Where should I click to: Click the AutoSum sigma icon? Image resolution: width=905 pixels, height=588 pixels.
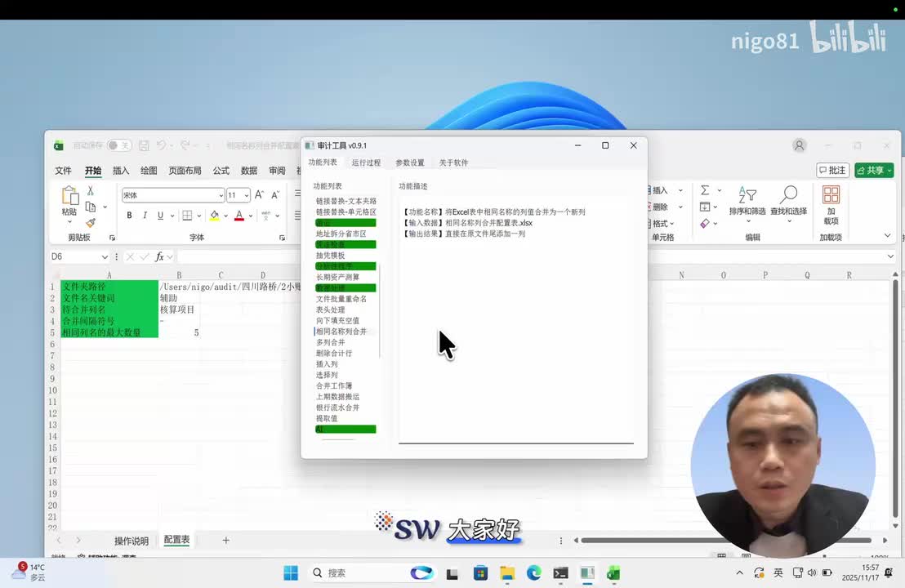point(705,189)
